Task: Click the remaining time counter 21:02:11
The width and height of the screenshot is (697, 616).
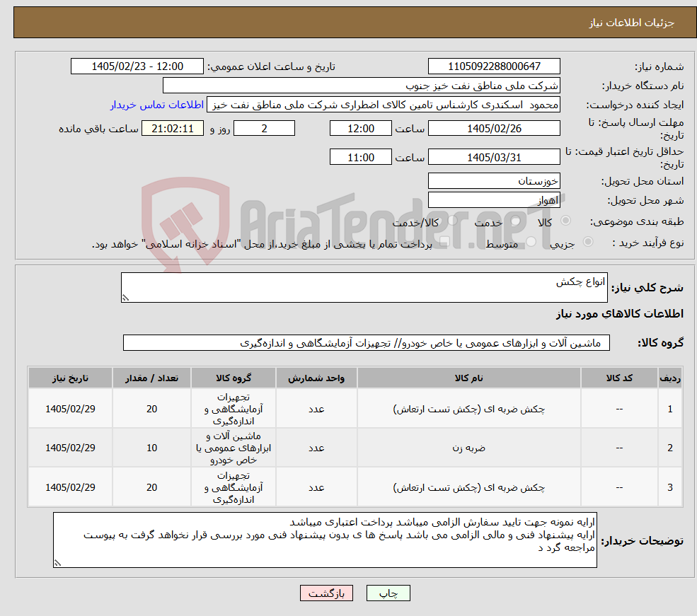Action: [173, 128]
